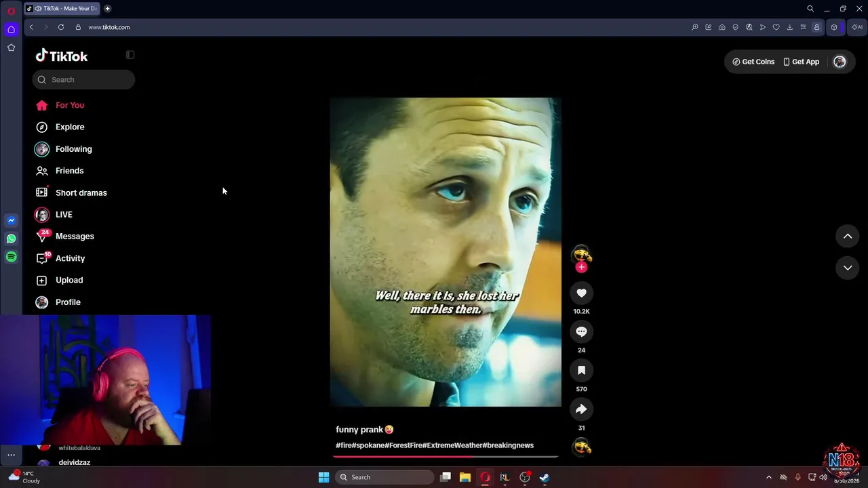
Task: Open the video's comments (24)
Action: tap(581, 331)
